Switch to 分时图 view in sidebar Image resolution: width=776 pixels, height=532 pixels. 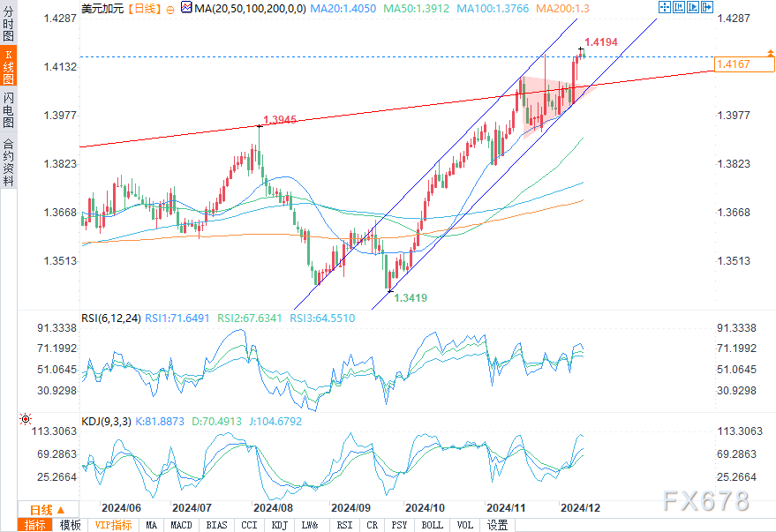9,23
